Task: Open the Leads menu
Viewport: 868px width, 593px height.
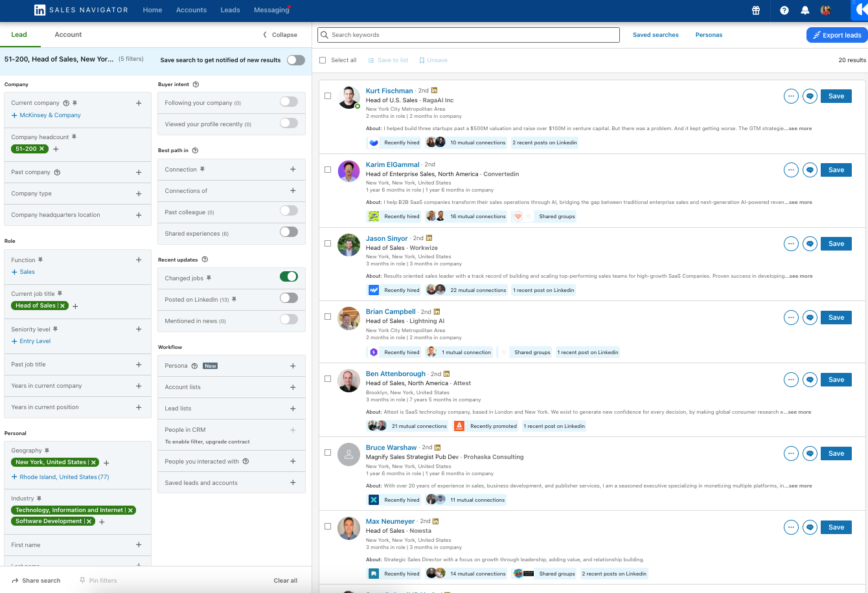Action: 230,10
